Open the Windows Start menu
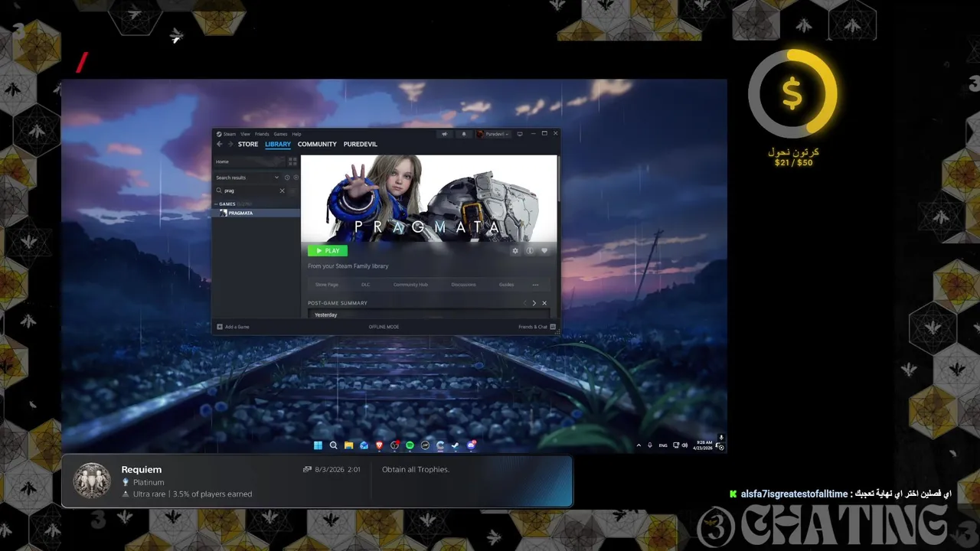Screen dimensions: 980x551 click(318, 445)
